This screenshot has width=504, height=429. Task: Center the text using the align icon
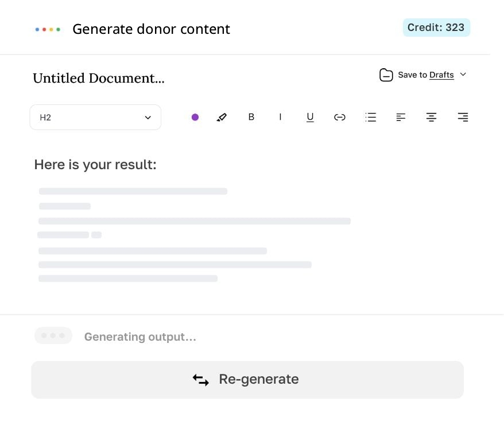pyautogui.click(x=431, y=117)
